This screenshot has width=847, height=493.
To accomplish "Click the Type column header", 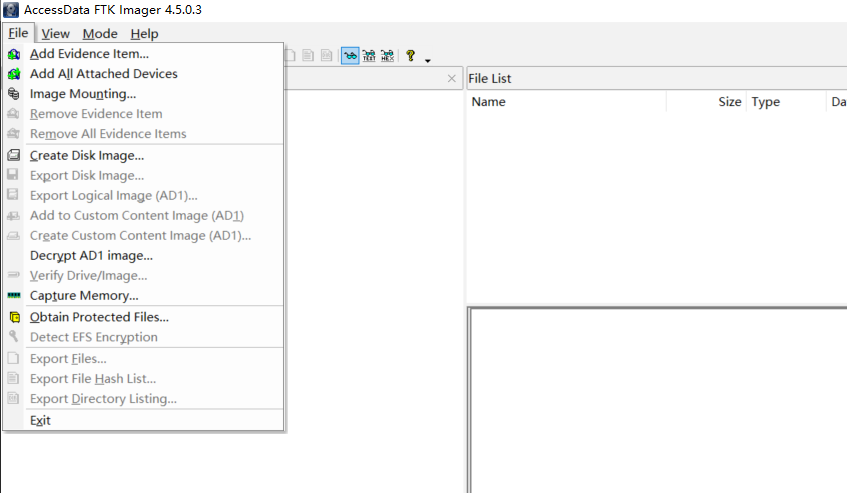I will coord(766,102).
